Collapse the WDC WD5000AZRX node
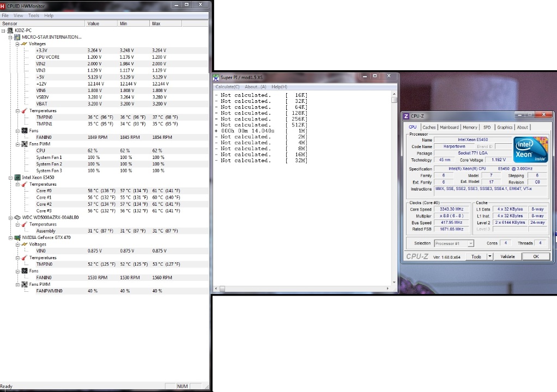The width and height of the screenshot is (557, 392). [x=10, y=218]
